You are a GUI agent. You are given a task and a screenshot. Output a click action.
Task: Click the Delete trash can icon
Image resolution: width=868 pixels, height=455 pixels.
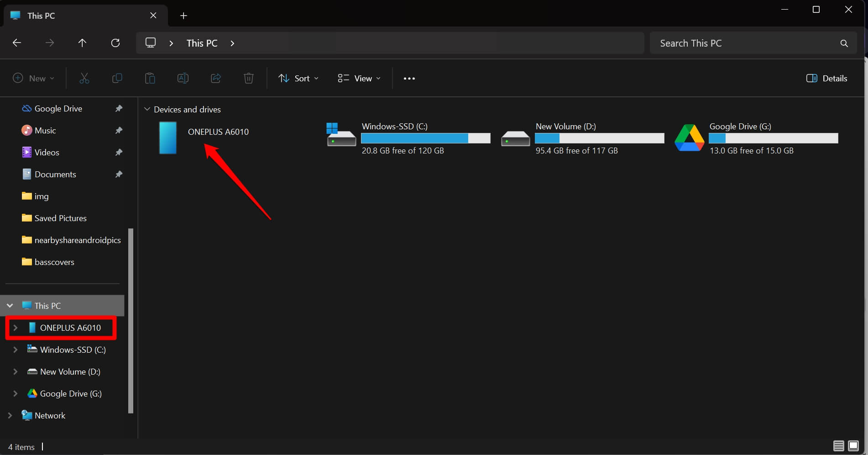[x=248, y=78]
